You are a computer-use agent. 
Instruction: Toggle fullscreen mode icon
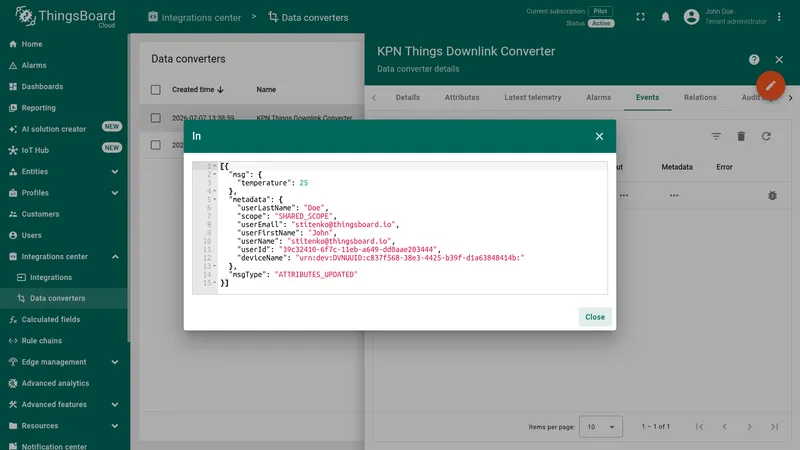(640, 17)
